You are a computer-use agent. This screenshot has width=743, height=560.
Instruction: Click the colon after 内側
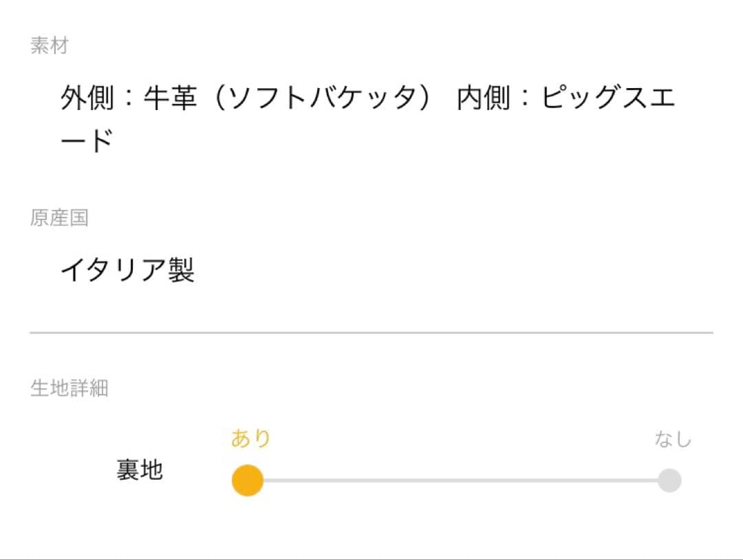click(x=525, y=99)
